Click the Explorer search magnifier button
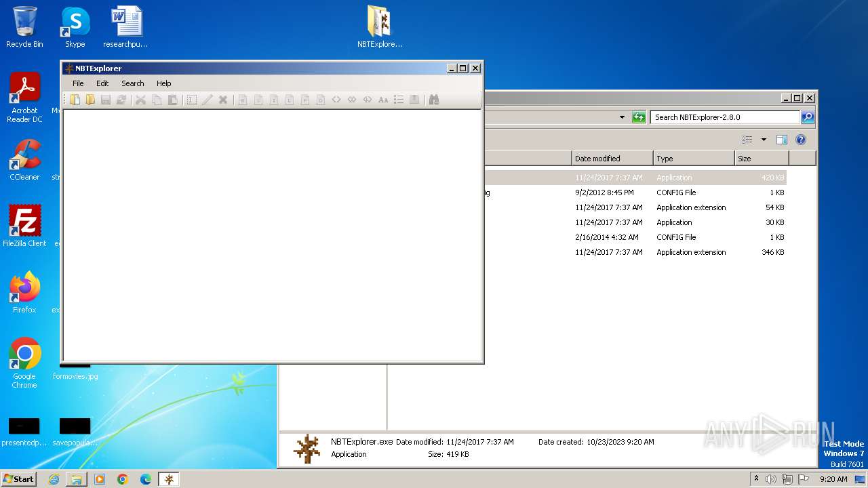 pyautogui.click(x=807, y=117)
